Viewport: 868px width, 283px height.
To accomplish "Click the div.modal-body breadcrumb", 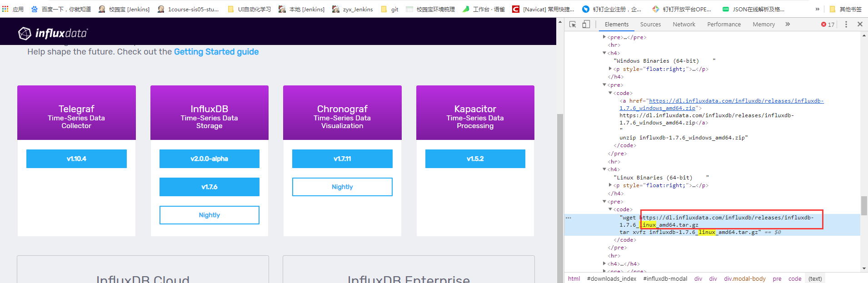I will coord(744,278).
